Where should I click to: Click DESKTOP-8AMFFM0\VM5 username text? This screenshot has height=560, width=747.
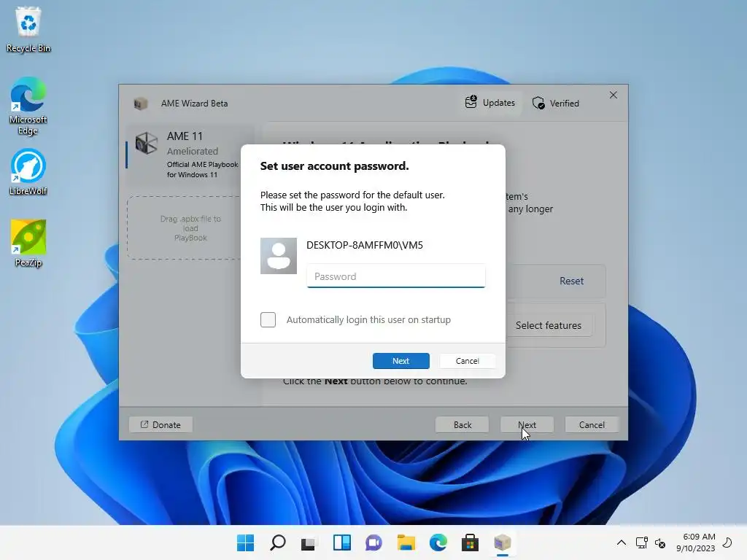click(x=365, y=245)
